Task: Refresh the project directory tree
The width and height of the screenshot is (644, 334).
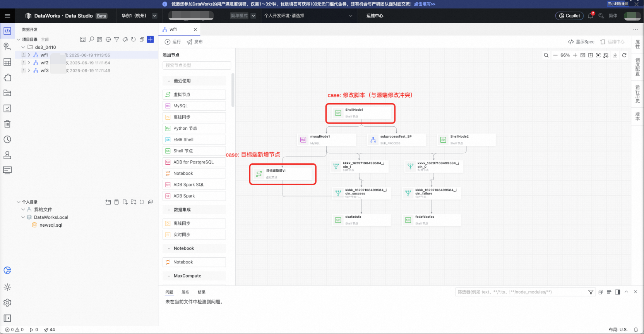Action: click(134, 40)
